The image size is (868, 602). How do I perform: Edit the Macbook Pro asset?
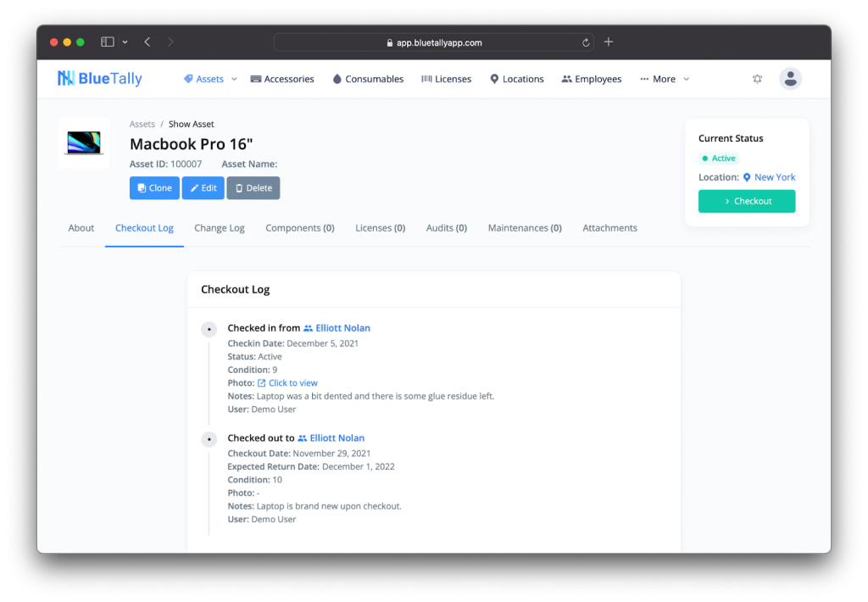tap(203, 188)
